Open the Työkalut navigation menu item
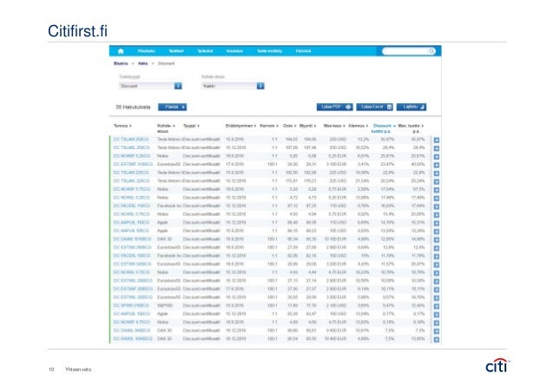The width and height of the screenshot is (554, 392). (x=205, y=51)
